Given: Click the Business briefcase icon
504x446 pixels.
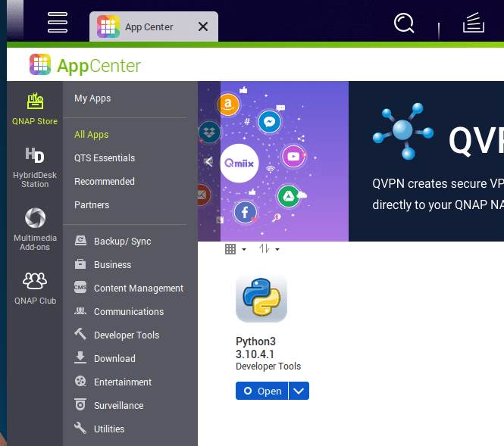Looking at the screenshot, I should (x=80, y=264).
